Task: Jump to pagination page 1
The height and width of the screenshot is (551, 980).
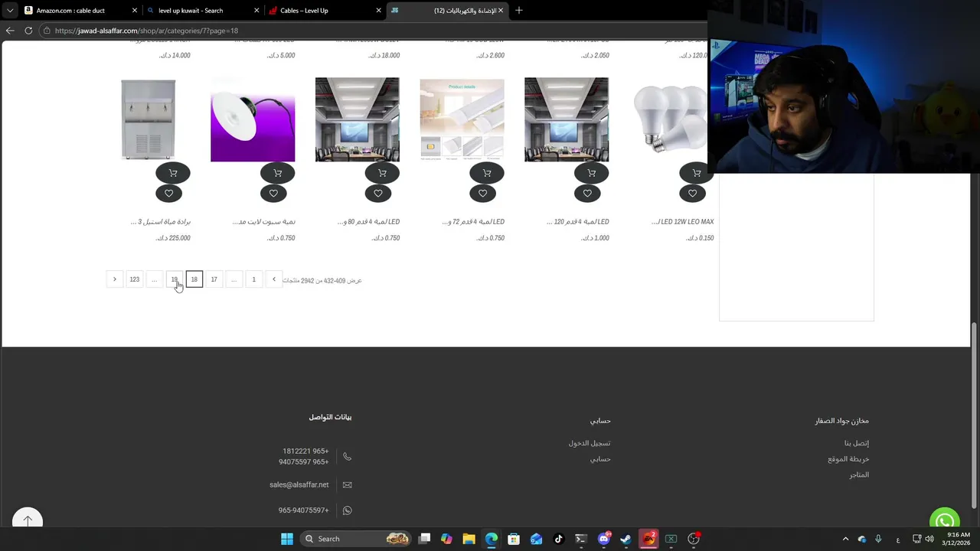Action: (254, 279)
